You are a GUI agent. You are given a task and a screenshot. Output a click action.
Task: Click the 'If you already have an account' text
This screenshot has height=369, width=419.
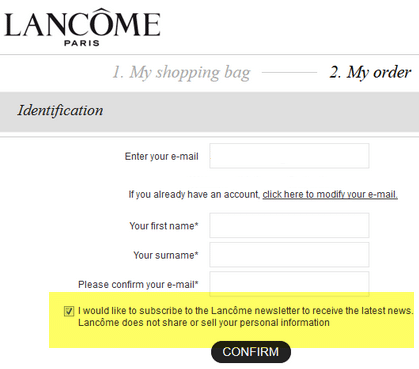tap(194, 194)
